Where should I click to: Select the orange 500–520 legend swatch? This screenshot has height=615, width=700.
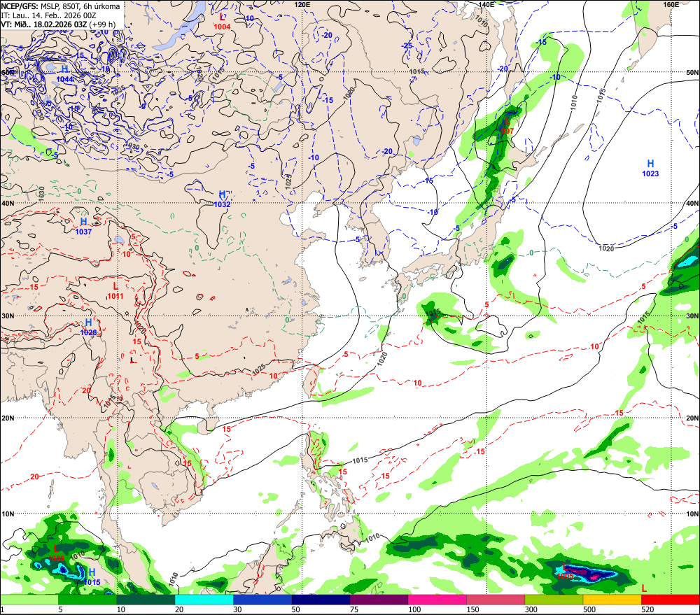click(612, 600)
